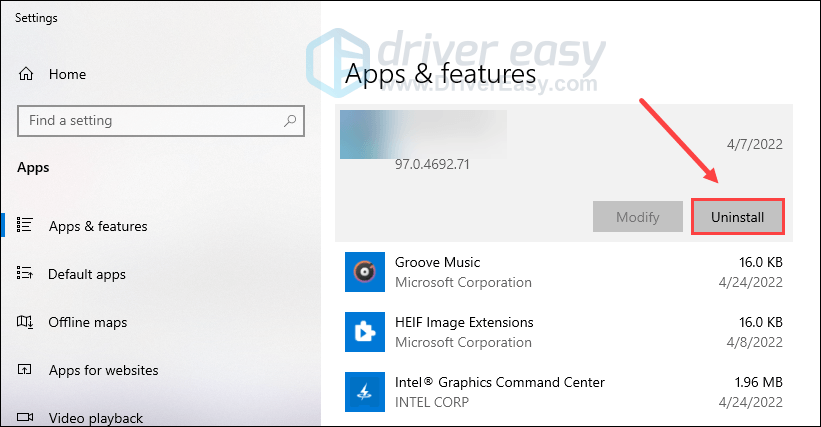The width and height of the screenshot is (821, 427).
Task: Click the search magnifier icon
Action: (x=290, y=121)
